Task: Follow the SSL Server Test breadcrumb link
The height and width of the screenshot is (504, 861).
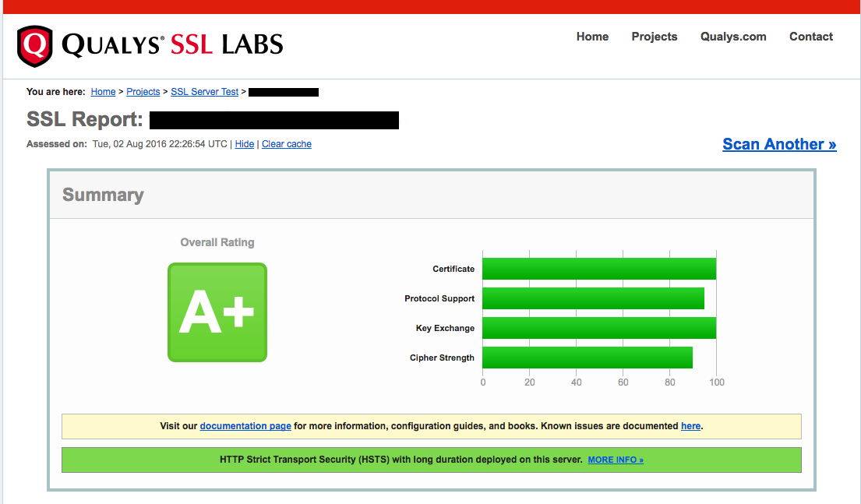Action: 204,92
